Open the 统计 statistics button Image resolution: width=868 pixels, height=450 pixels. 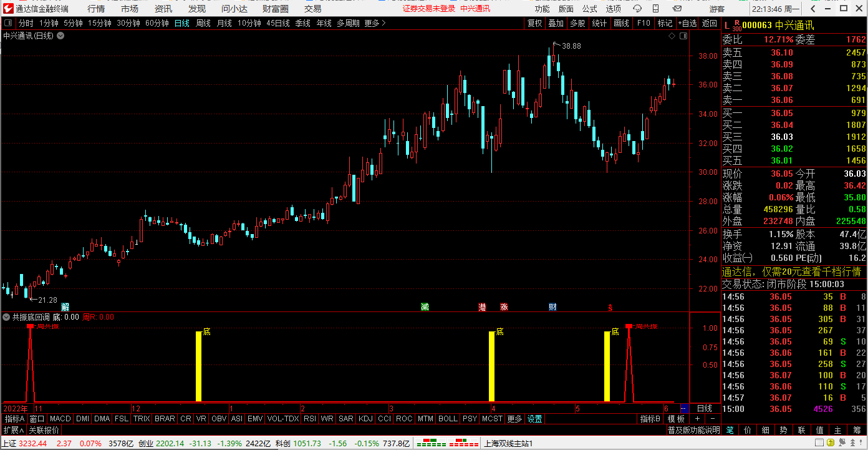(x=599, y=23)
